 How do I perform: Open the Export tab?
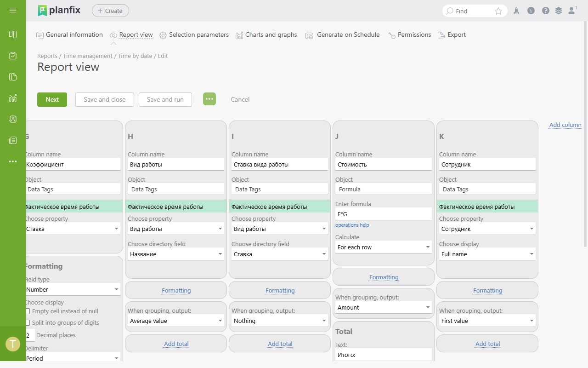(x=452, y=35)
